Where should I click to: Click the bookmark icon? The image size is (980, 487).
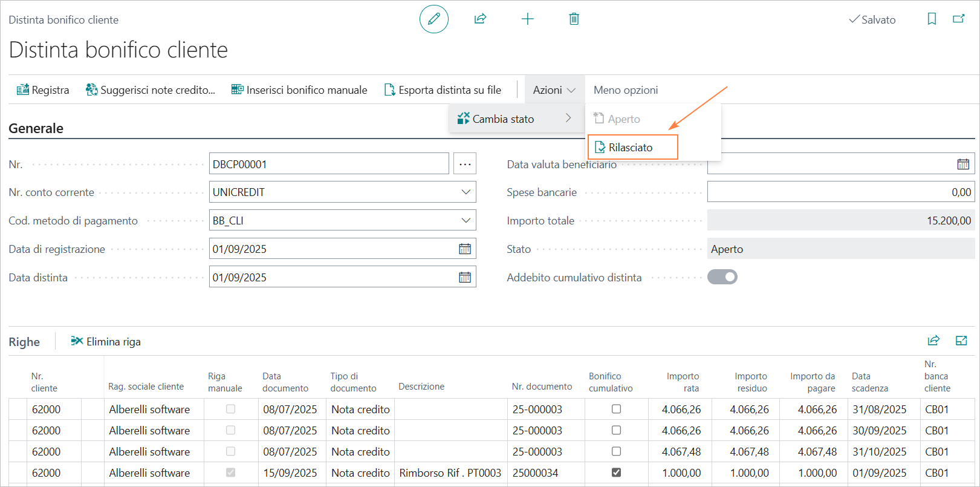(932, 19)
